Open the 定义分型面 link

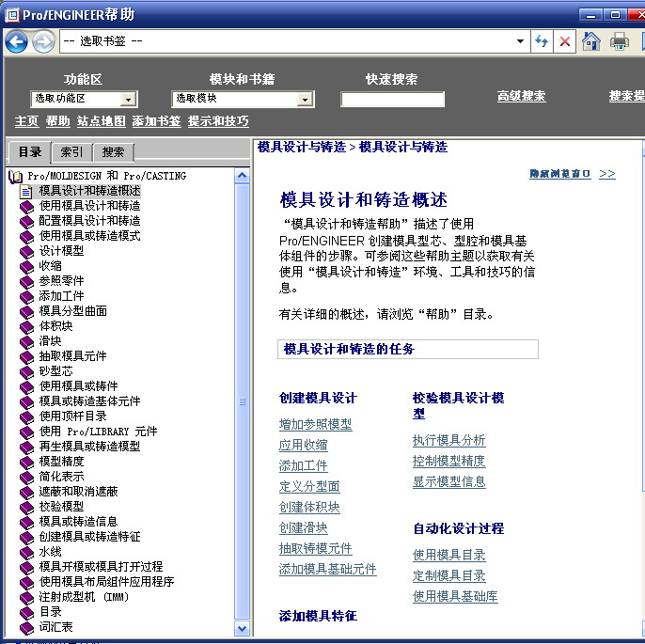click(309, 486)
